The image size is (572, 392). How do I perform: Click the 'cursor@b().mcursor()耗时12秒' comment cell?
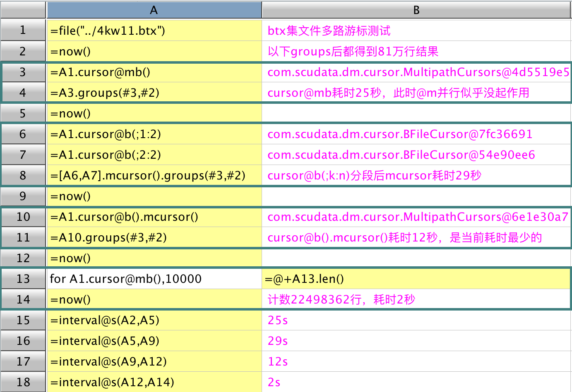click(x=417, y=237)
